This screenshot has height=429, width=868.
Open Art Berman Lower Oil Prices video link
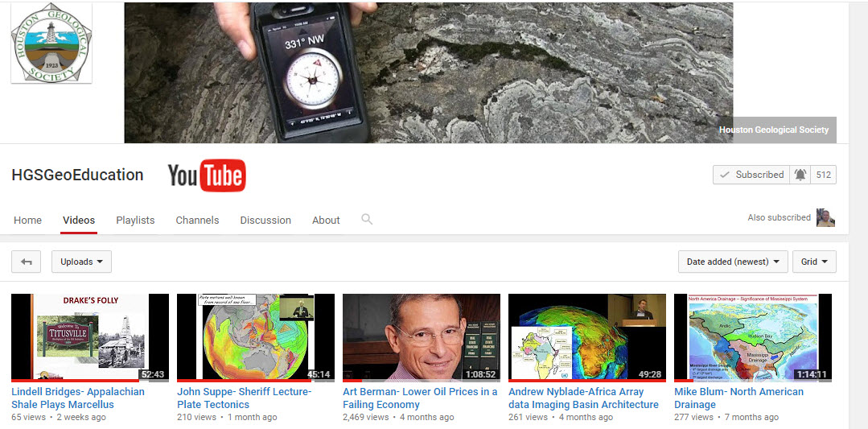(420, 398)
